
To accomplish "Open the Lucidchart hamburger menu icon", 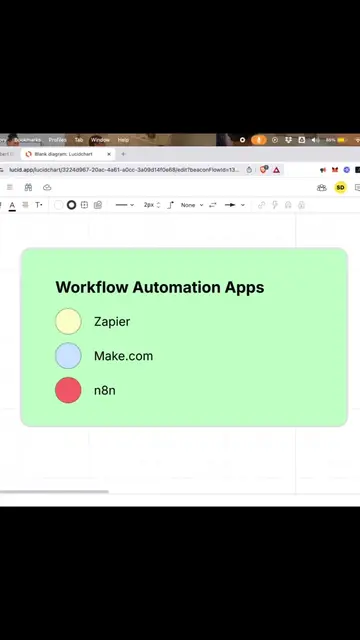I will 10,187.
